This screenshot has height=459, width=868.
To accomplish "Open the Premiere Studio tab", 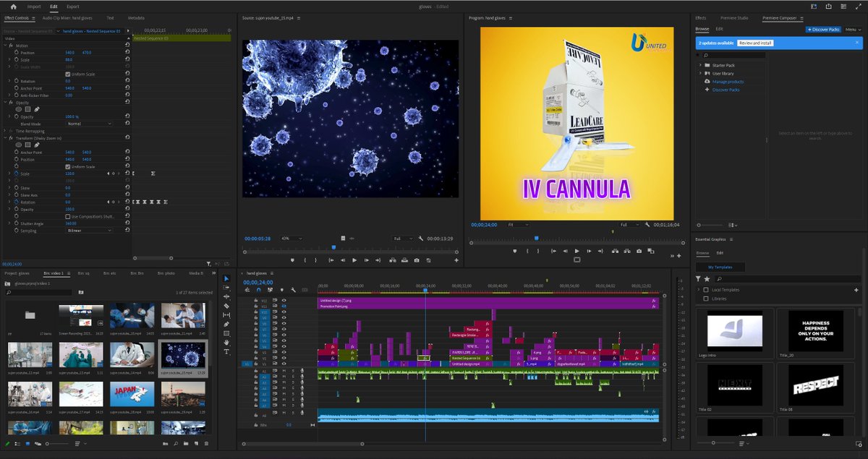I will [734, 17].
